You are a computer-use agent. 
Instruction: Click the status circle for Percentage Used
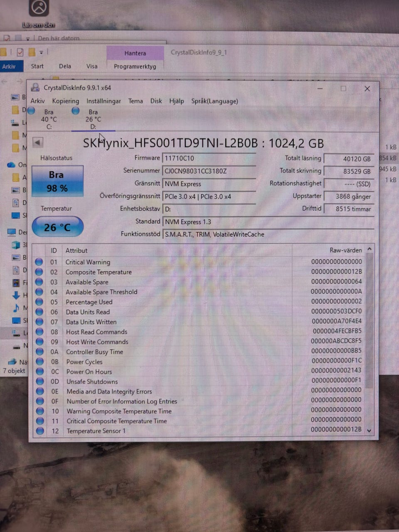tap(39, 302)
